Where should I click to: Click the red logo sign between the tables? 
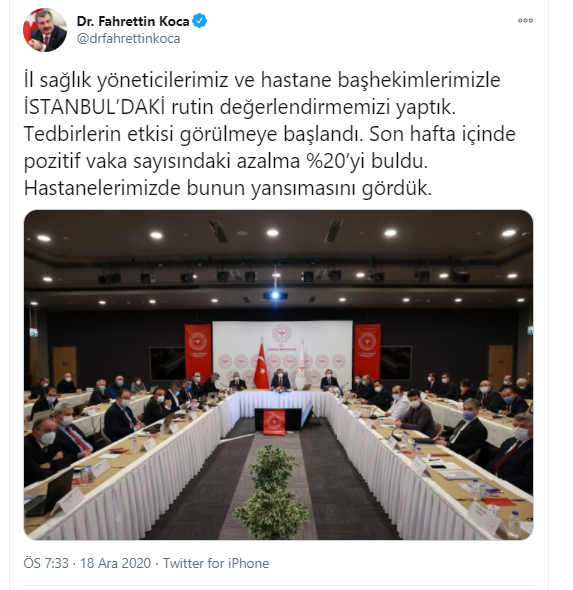click(274, 422)
